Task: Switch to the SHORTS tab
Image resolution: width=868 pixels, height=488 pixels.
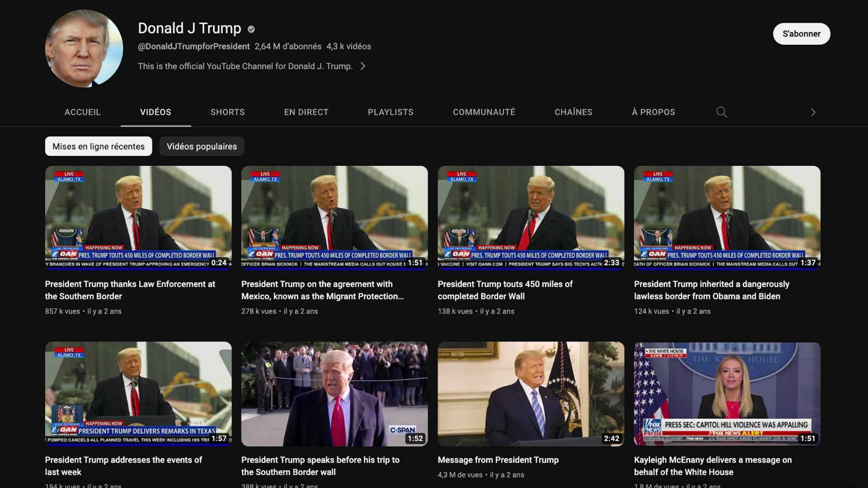Action: point(227,112)
